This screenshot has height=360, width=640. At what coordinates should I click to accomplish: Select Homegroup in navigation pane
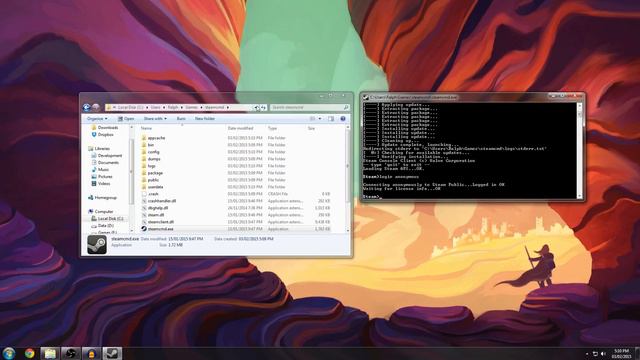click(x=102, y=198)
